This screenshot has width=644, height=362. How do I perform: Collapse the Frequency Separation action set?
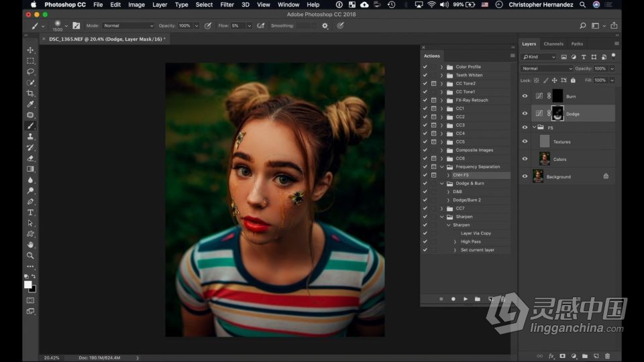click(442, 167)
